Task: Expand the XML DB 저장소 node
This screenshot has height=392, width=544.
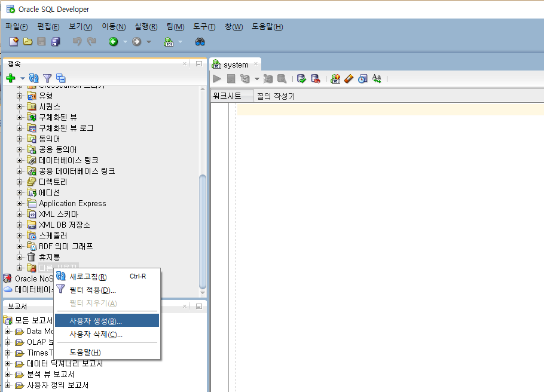Action: point(19,225)
